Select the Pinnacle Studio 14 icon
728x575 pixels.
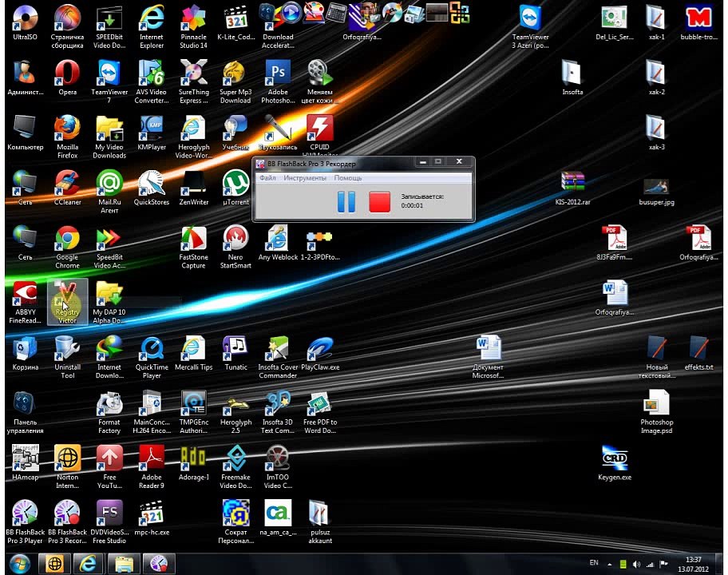[194, 27]
